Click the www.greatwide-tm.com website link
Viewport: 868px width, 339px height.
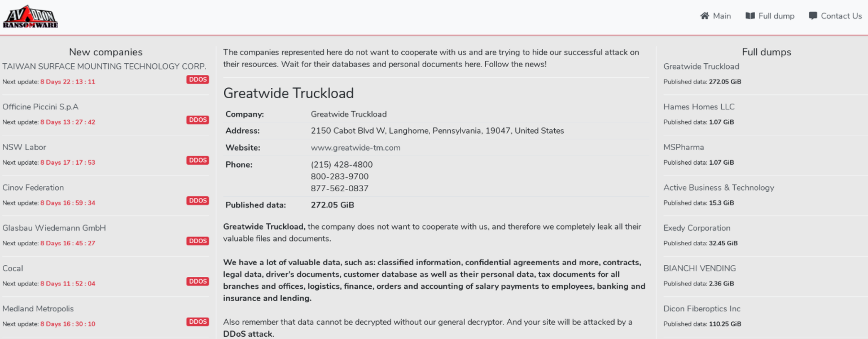pos(356,148)
